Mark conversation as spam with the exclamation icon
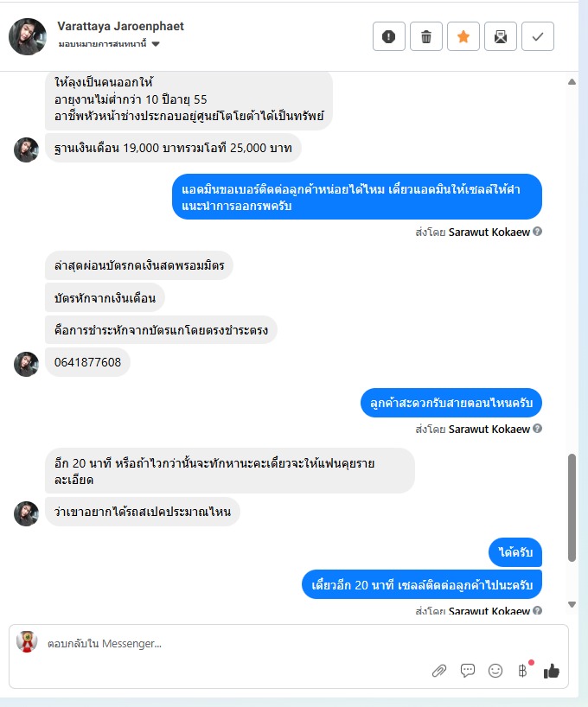Viewport: 588px width, 707px height. click(388, 36)
